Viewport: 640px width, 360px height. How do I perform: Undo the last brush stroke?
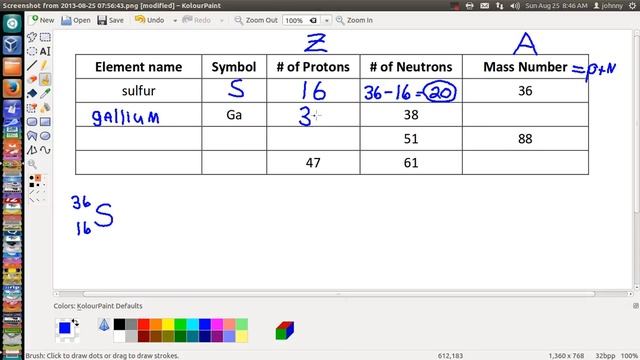(x=149, y=20)
